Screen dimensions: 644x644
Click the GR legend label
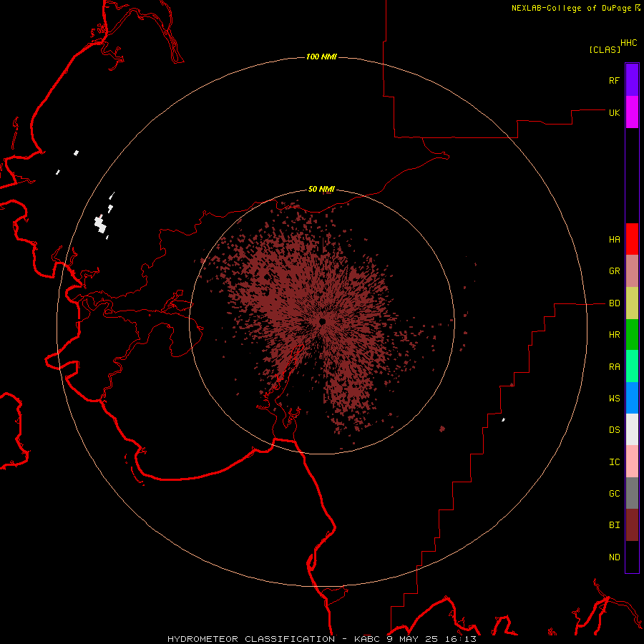coord(615,271)
